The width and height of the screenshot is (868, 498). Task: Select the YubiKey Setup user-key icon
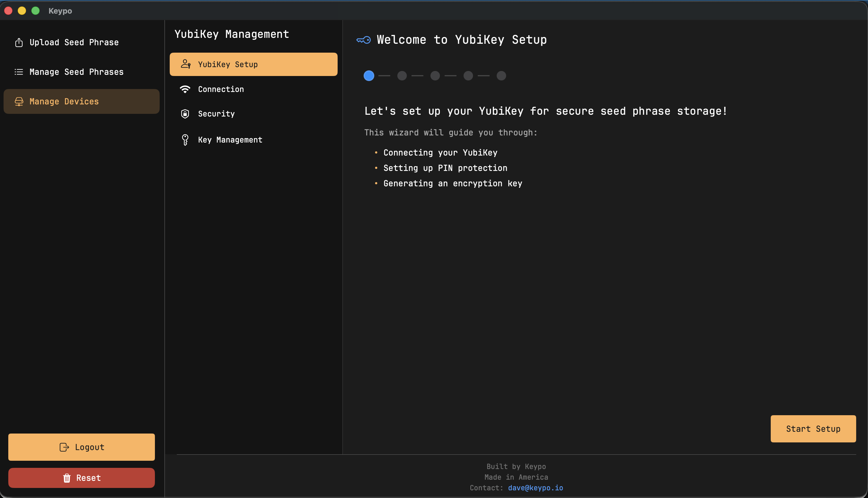186,64
